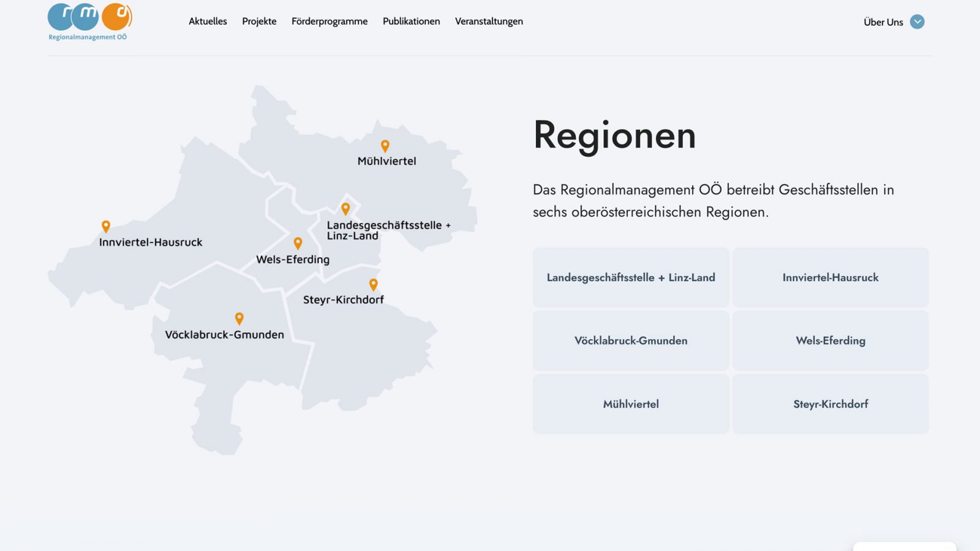
Task: Click the Steyr-Kirchdorf label on the map
Action: 343,300
